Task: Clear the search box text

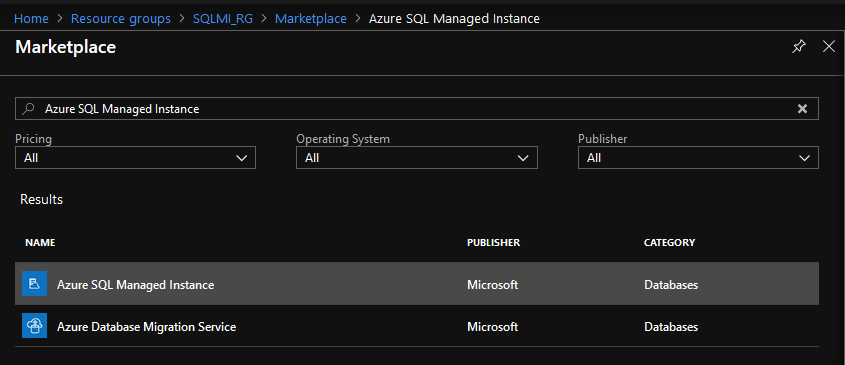Action: (802, 109)
